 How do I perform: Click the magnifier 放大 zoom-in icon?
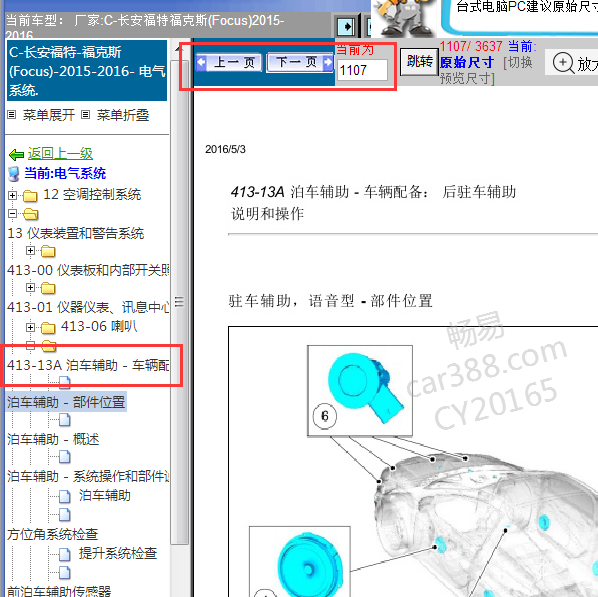[x=563, y=63]
